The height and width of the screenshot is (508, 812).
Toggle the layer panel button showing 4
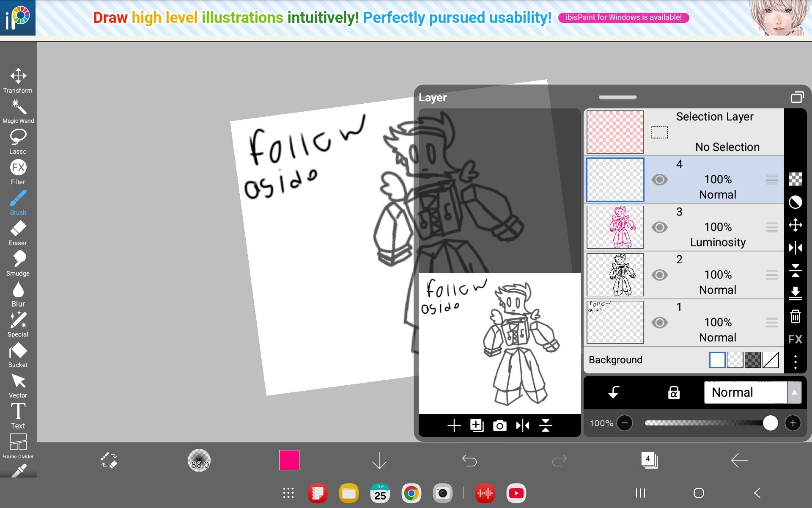(649, 460)
